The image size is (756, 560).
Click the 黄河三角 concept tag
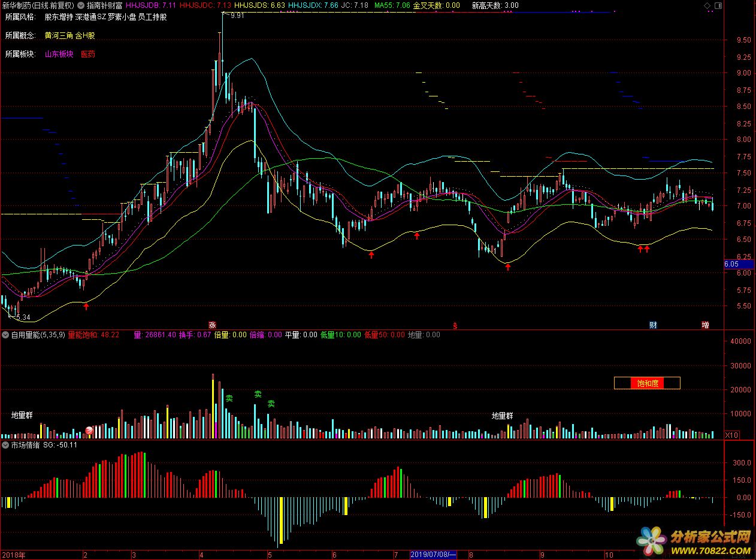(x=59, y=35)
